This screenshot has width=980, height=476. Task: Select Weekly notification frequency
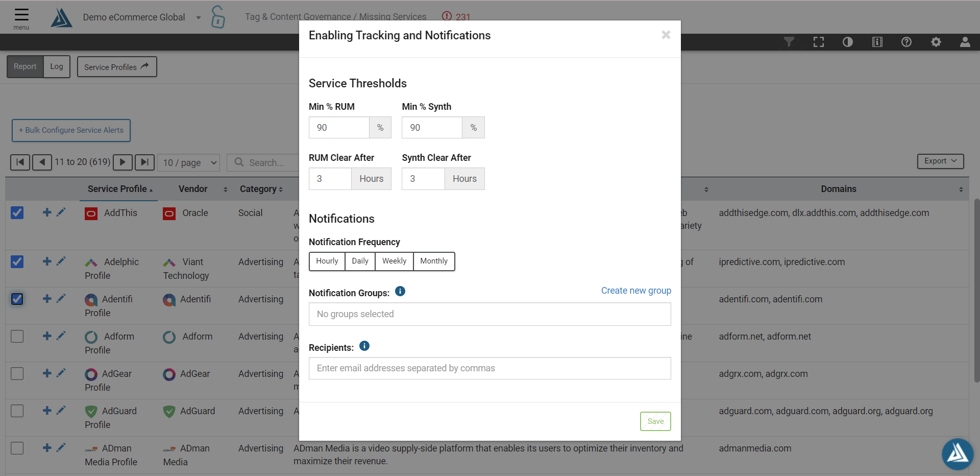pyautogui.click(x=394, y=261)
